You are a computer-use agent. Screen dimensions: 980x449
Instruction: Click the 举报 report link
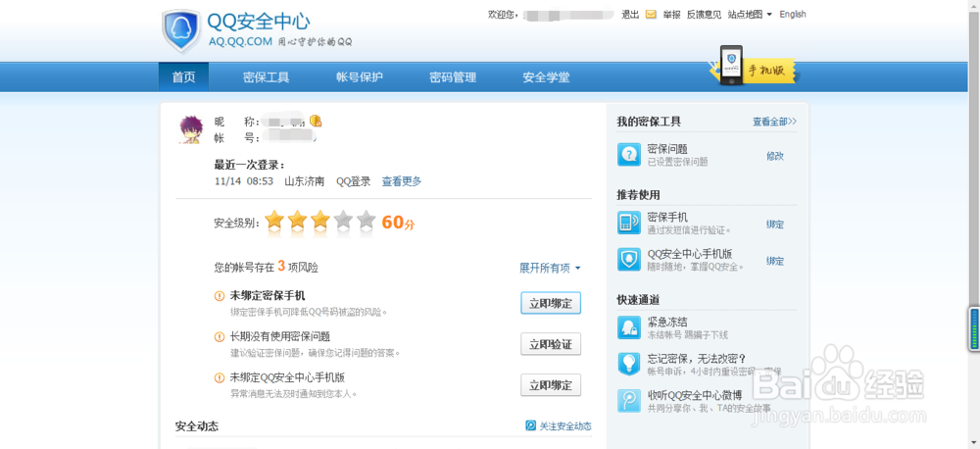[x=672, y=15]
